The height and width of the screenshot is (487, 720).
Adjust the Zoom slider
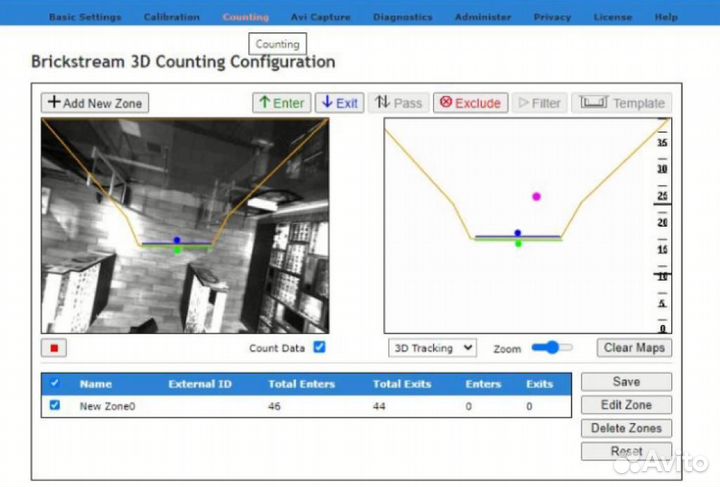552,347
